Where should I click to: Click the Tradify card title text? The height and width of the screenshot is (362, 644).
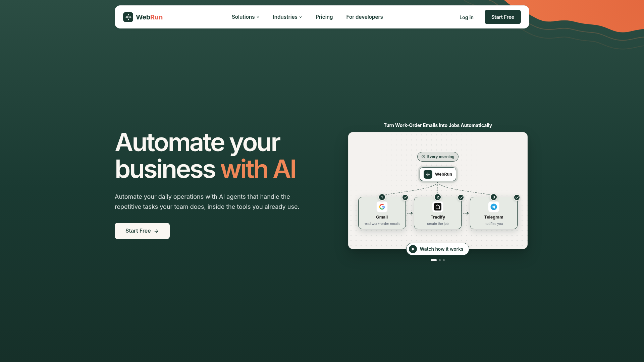click(x=438, y=217)
